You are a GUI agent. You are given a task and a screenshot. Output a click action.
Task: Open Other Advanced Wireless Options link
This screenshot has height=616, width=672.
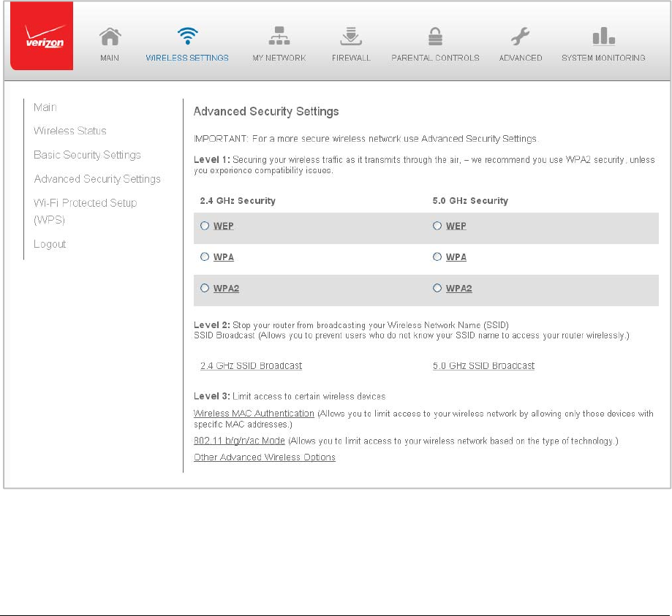(x=265, y=457)
